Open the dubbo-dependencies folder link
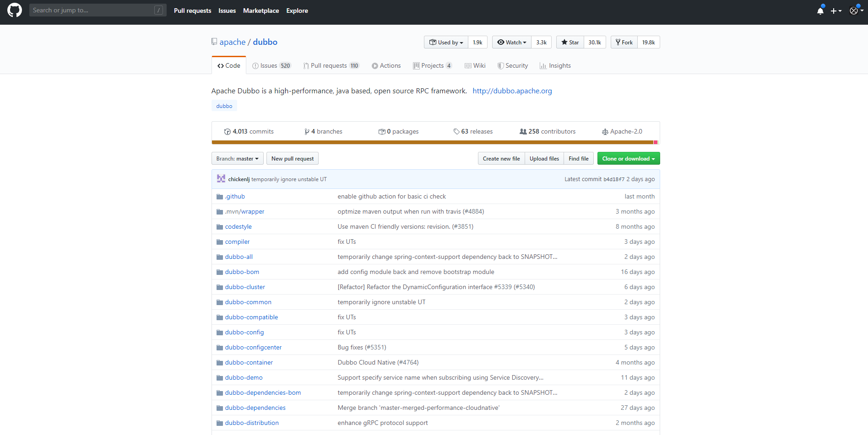Image resolution: width=868 pixels, height=435 pixels. pos(255,408)
